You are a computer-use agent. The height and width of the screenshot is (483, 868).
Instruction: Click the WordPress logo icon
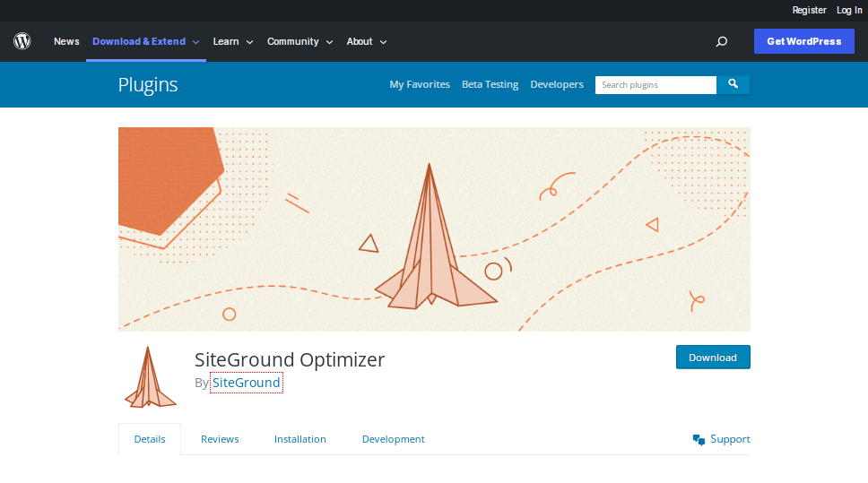coord(22,41)
